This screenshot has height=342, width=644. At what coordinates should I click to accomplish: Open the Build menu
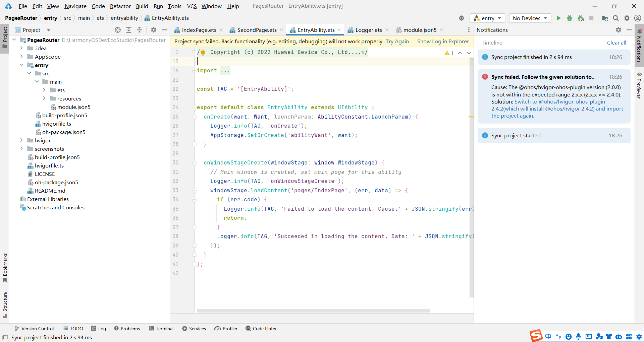pos(142,6)
